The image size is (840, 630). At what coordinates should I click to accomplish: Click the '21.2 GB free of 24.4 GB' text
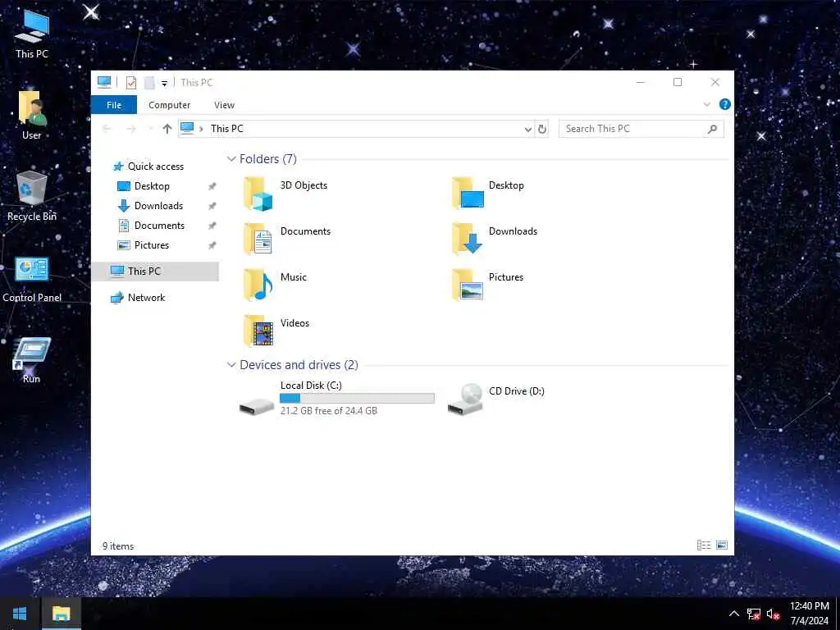(x=329, y=411)
